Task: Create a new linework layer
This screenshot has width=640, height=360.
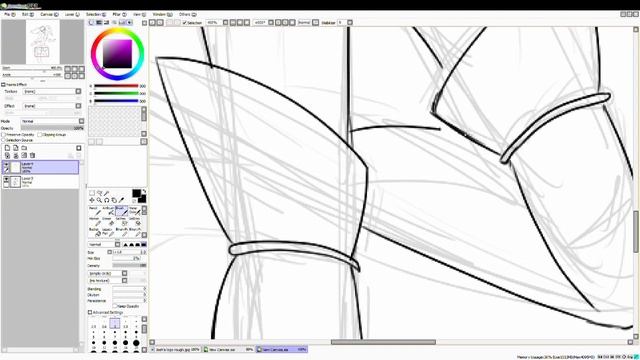Action: [16, 148]
